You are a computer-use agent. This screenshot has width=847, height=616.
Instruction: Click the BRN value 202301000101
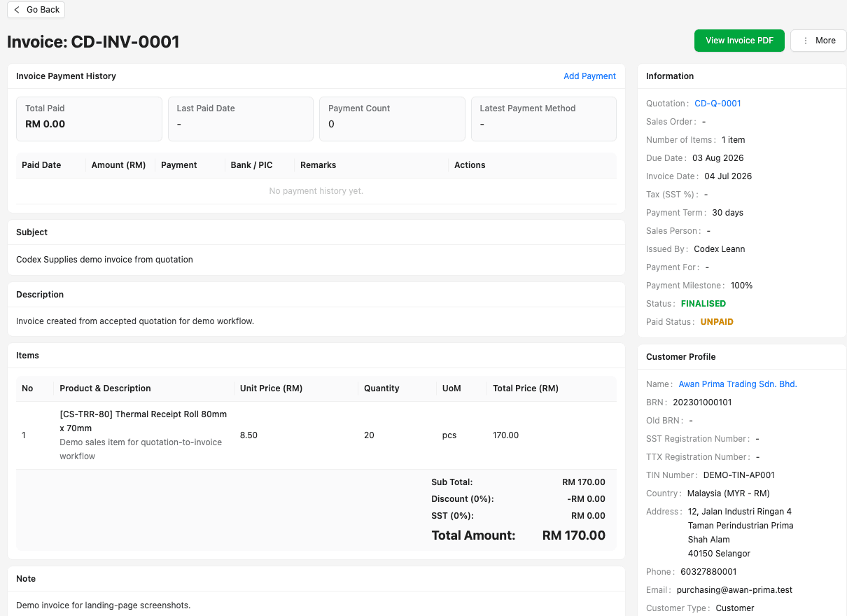coord(702,402)
